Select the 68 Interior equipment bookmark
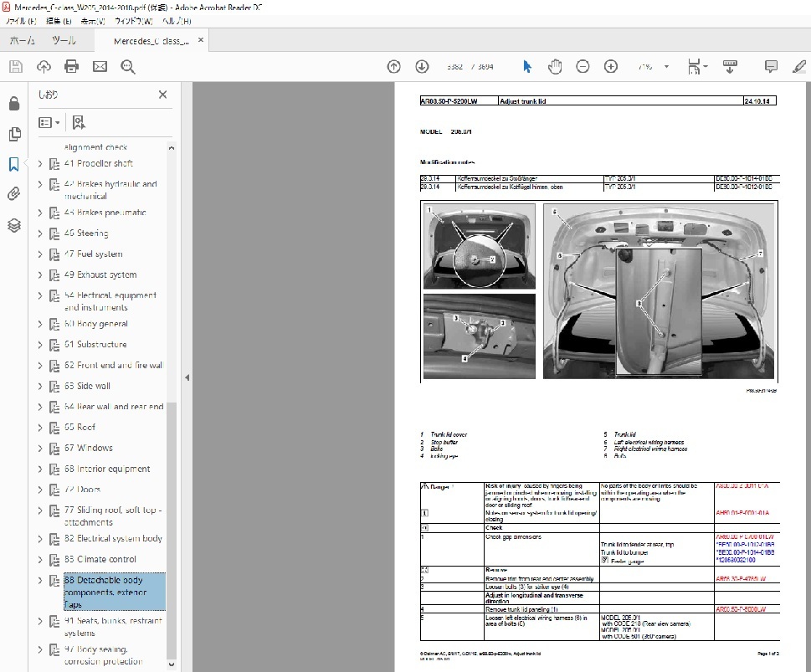The height and width of the screenshot is (672, 811). click(107, 469)
